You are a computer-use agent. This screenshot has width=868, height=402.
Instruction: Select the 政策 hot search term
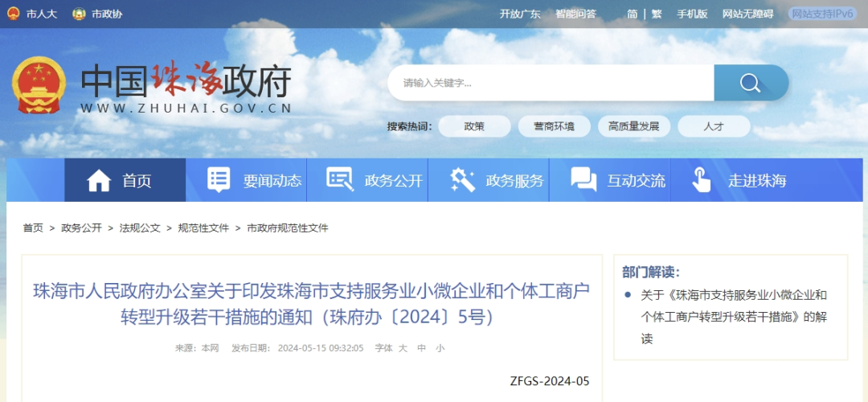click(x=474, y=126)
